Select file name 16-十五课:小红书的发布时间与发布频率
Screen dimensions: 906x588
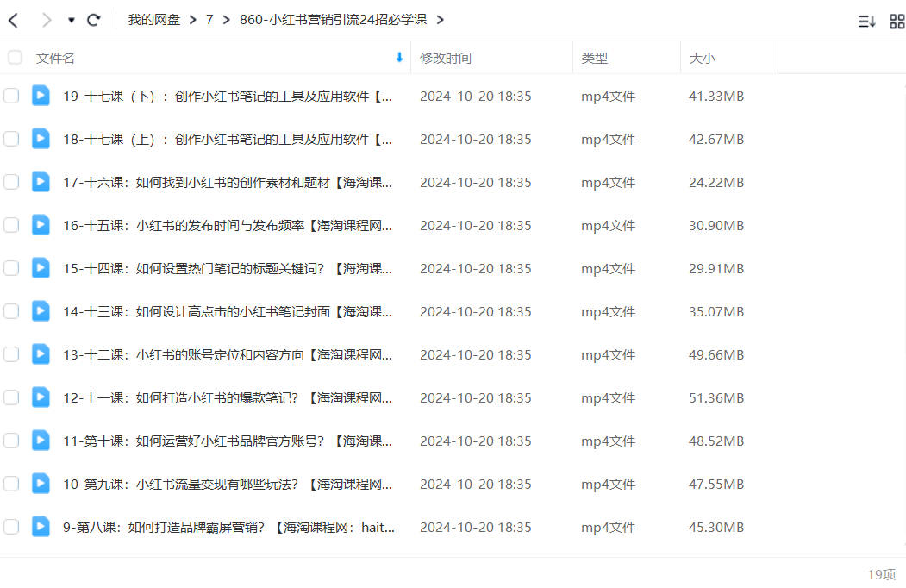228,226
